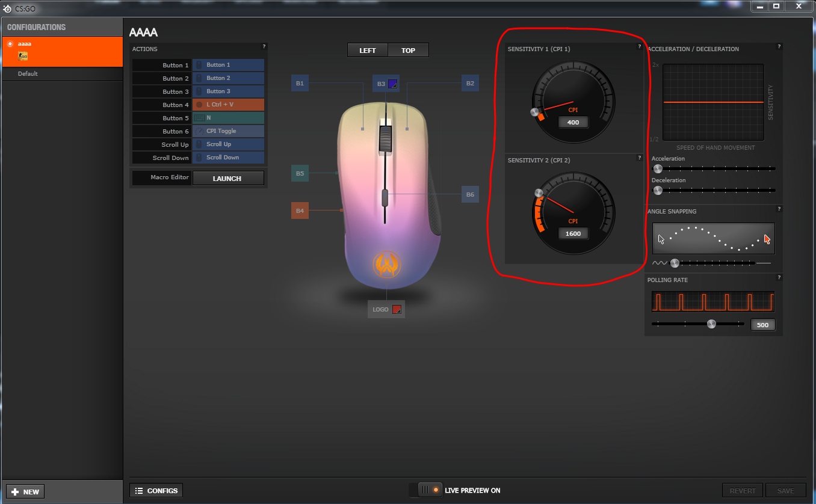Select the B4 side button marker
This screenshot has height=504, width=816.
(x=300, y=211)
